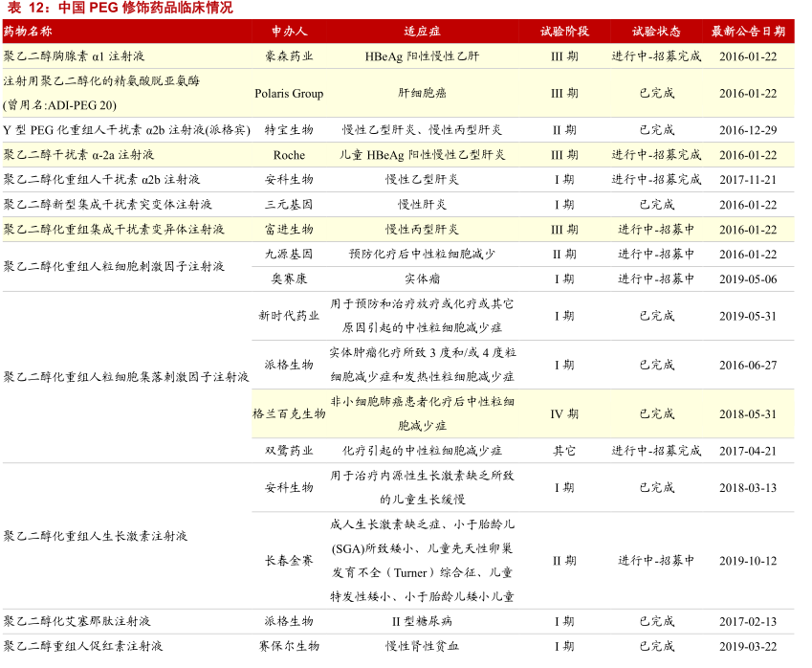Screen dimensions: 812x668
Task: Click date cell '2019-10-12'
Action: coord(748,560)
